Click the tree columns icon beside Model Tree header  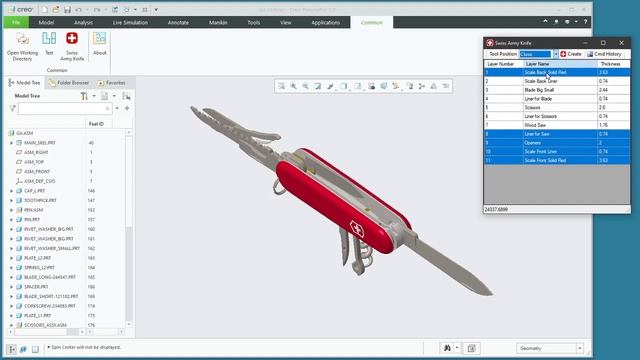[x=126, y=96]
